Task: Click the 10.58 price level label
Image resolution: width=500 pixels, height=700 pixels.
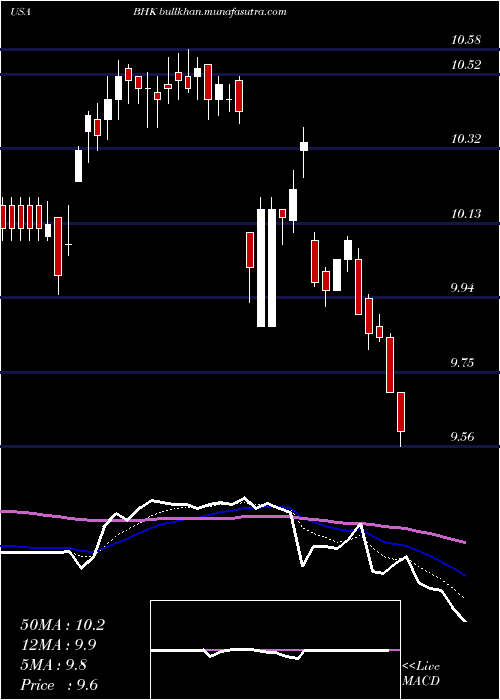Action: [x=466, y=40]
